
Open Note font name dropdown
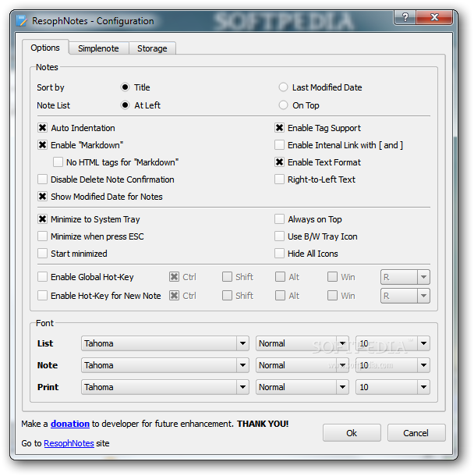click(x=165, y=365)
